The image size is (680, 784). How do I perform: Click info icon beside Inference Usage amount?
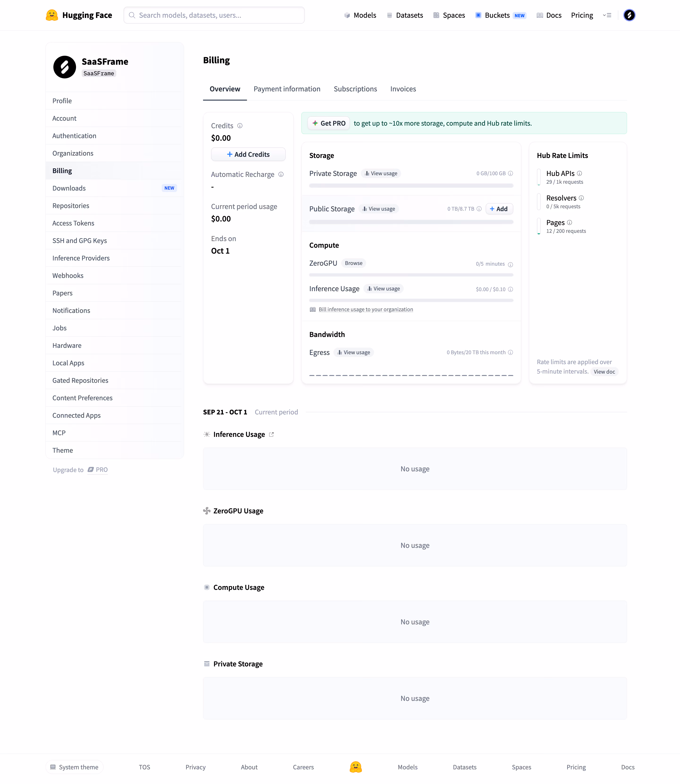(510, 289)
